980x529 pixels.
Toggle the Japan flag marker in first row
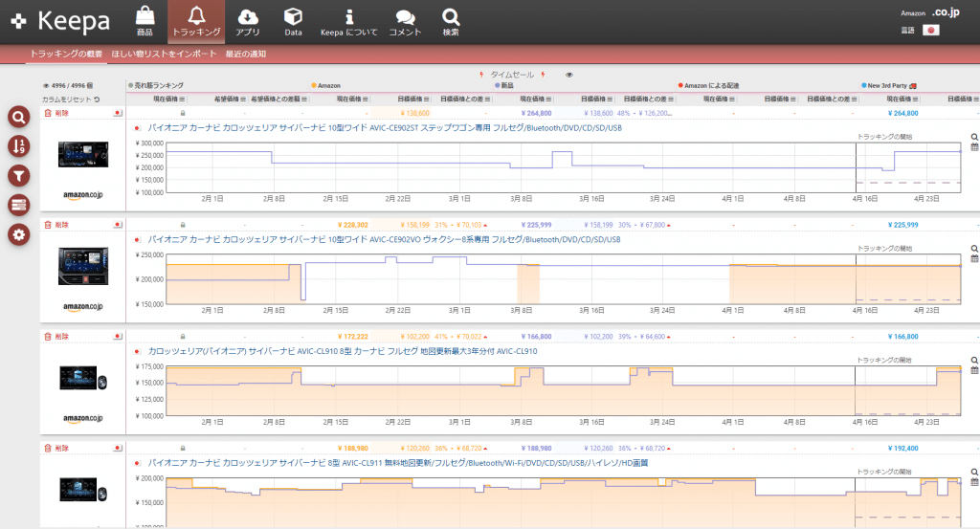(117, 113)
